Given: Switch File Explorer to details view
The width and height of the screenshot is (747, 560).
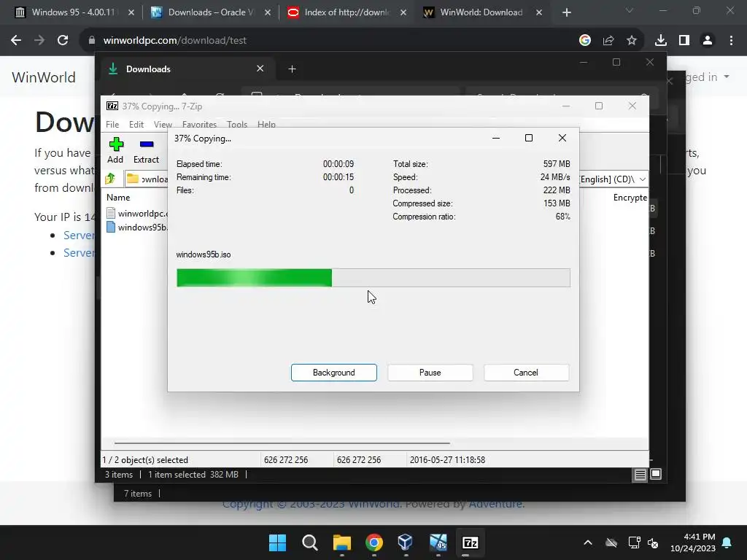Looking at the screenshot, I should pos(640,474).
